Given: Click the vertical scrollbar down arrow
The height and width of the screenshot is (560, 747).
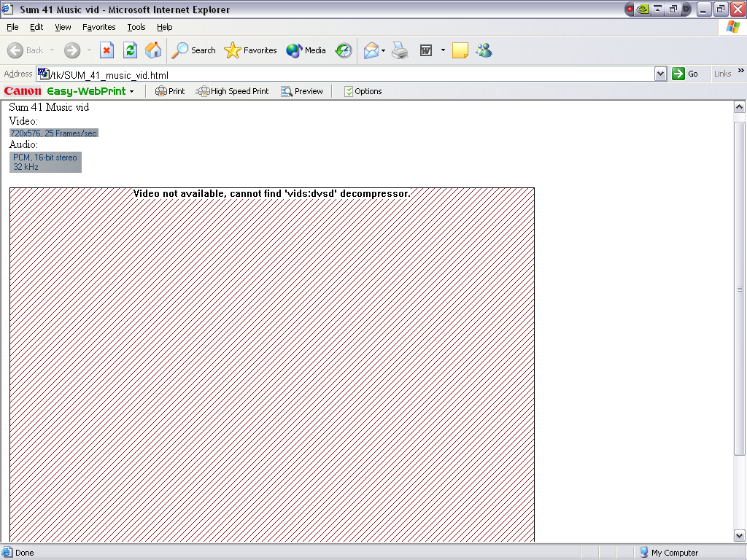Looking at the screenshot, I should [x=739, y=536].
